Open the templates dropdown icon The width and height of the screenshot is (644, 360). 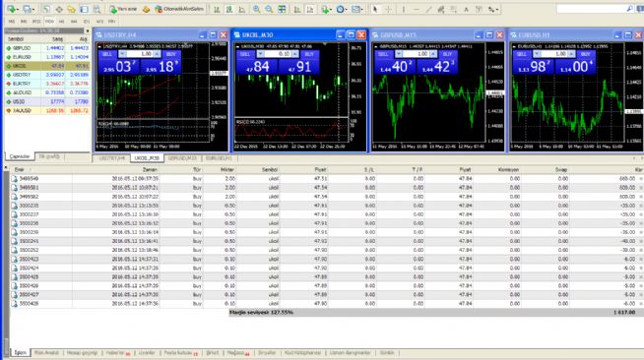[356, 9]
